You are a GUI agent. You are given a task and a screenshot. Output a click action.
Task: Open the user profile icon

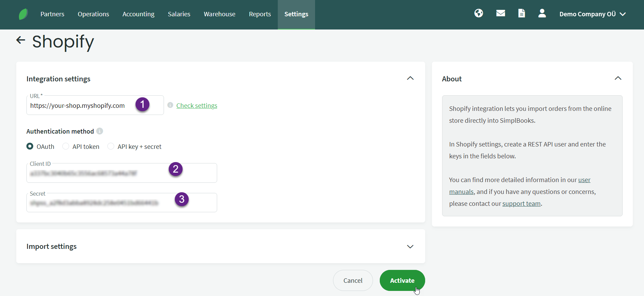pos(542,14)
